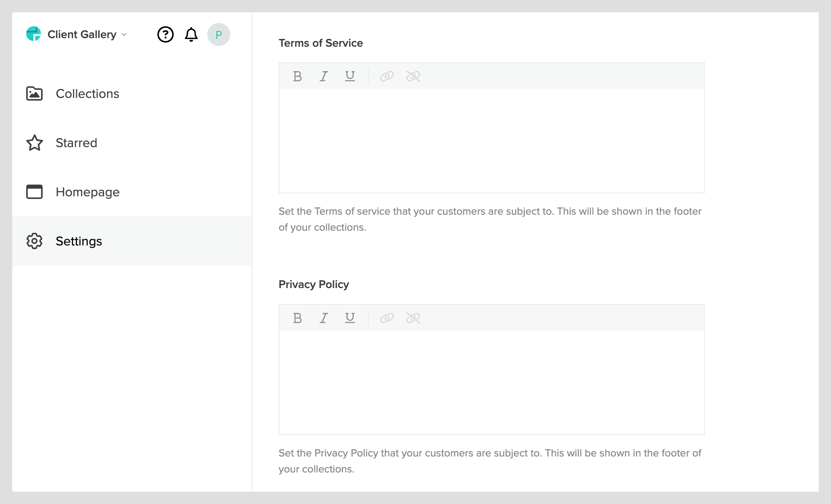This screenshot has width=831, height=504.
Task: Toggle underline in Terms of Service editor
Action: pos(350,76)
